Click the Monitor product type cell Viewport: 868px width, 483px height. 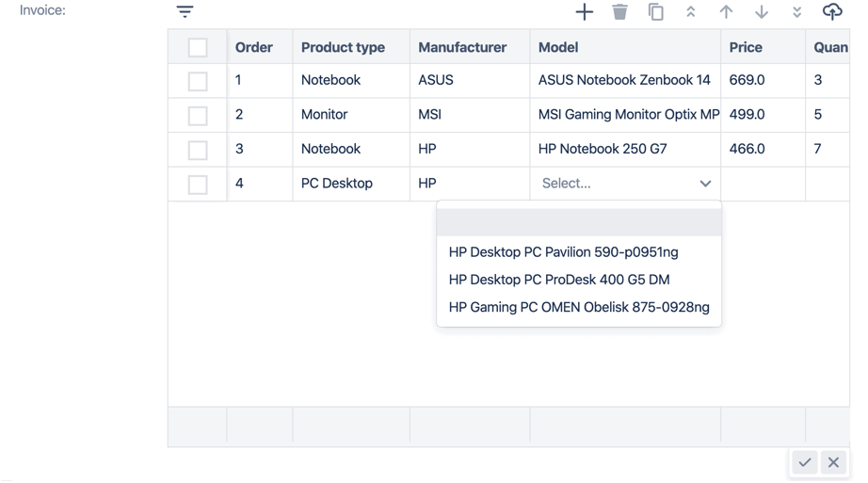pyautogui.click(x=351, y=115)
